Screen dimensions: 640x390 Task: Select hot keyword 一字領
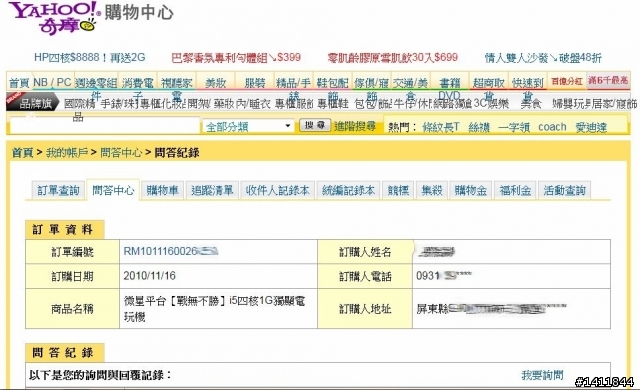click(514, 127)
